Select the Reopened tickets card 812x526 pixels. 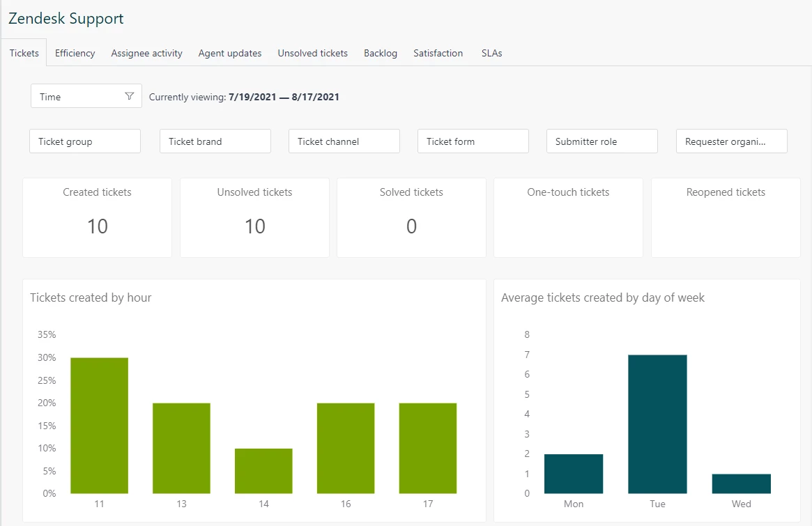click(726, 217)
